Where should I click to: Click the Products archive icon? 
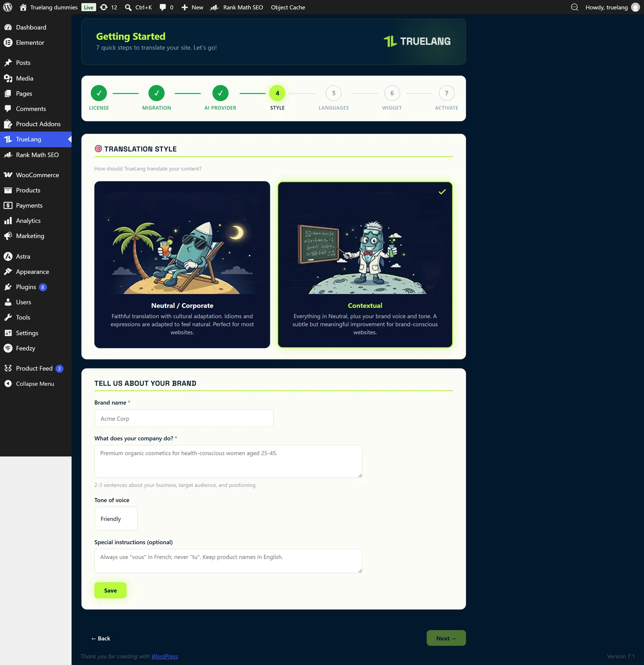8,190
